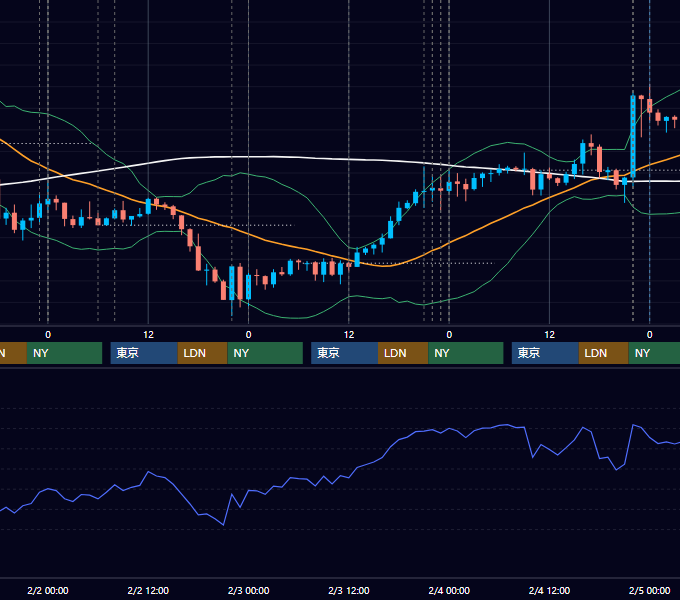Click the 2/5 00:00 time axis label

650,590
